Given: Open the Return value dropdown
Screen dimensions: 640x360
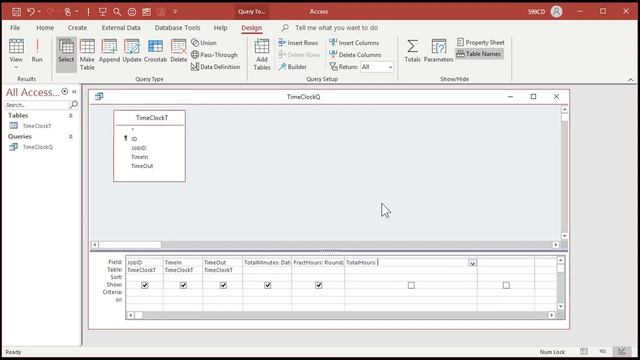Looking at the screenshot, I should [391, 67].
